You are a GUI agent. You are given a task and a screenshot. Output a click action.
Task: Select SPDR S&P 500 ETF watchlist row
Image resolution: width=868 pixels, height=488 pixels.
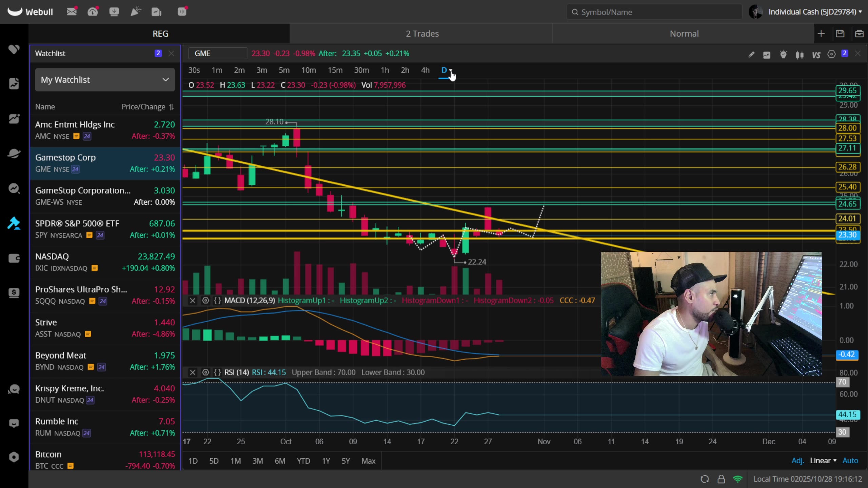[x=105, y=229]
